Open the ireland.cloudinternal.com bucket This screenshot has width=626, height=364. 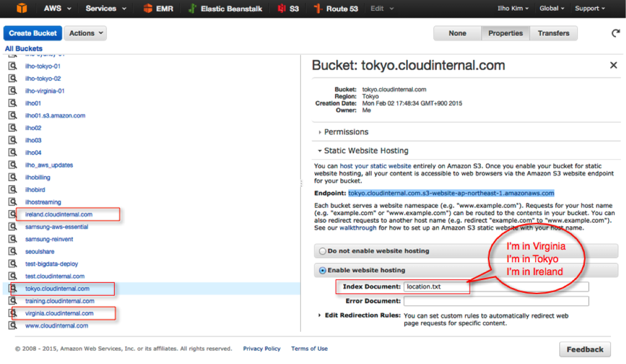(x=58, y=214)
